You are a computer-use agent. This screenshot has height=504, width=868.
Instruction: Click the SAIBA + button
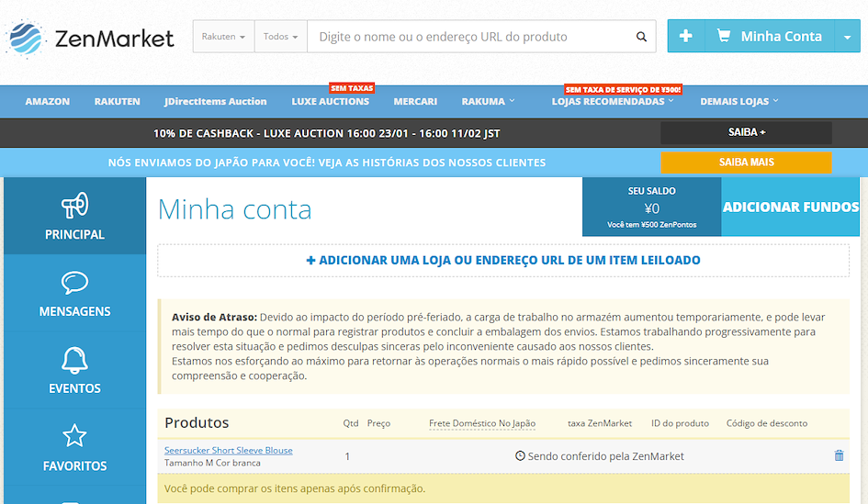click(746, 133)
